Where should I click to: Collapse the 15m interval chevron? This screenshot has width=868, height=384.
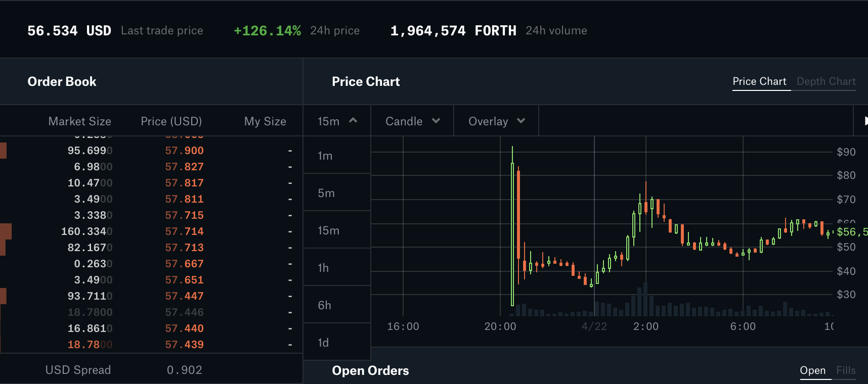[353, 121]
